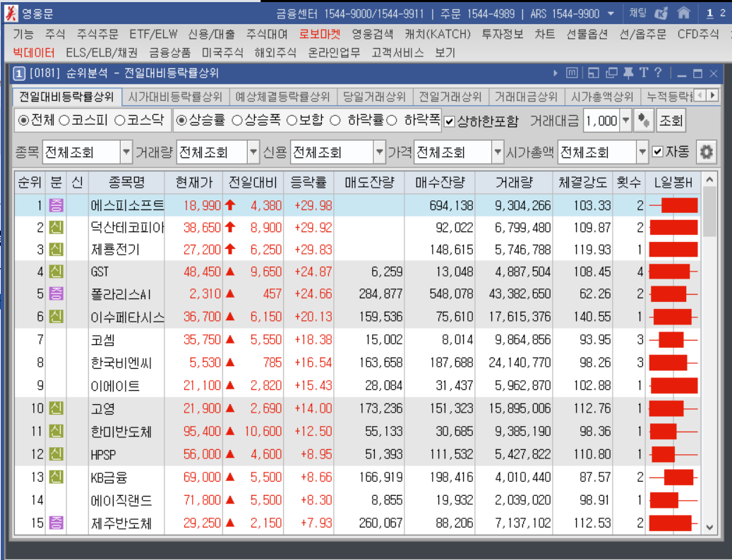Screen dimensions: 732x560
Task: Click 신 badge in 제룡전기 row
Action: [56, 250]
